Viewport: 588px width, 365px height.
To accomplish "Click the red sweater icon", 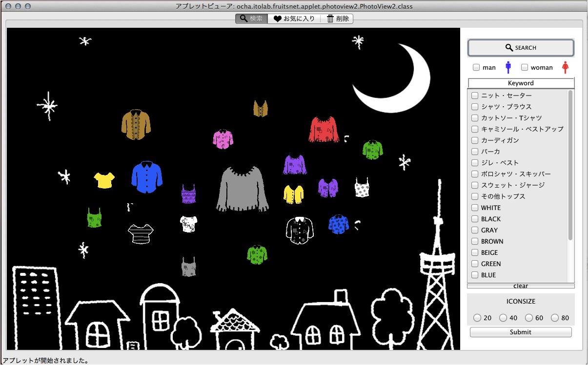I will pyautogui.click(x=324, y=130).
